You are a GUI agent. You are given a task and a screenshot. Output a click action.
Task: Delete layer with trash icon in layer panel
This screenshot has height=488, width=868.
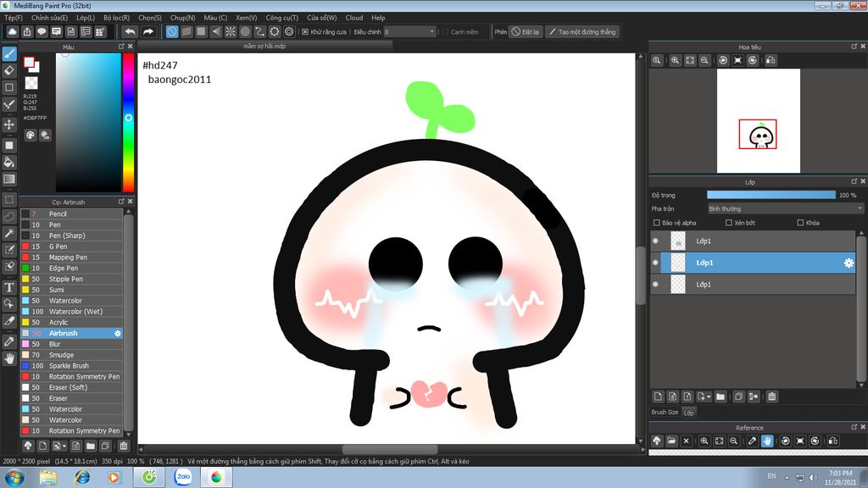771,396
